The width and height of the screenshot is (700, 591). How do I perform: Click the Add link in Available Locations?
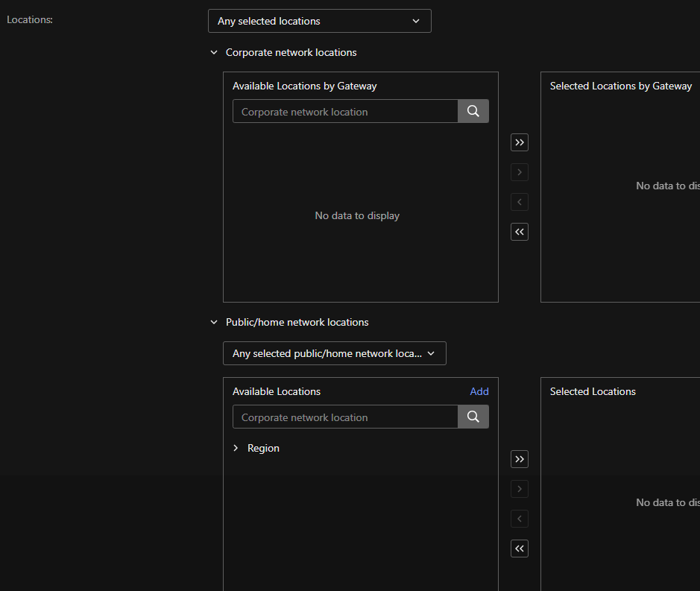tap(479, 391)
